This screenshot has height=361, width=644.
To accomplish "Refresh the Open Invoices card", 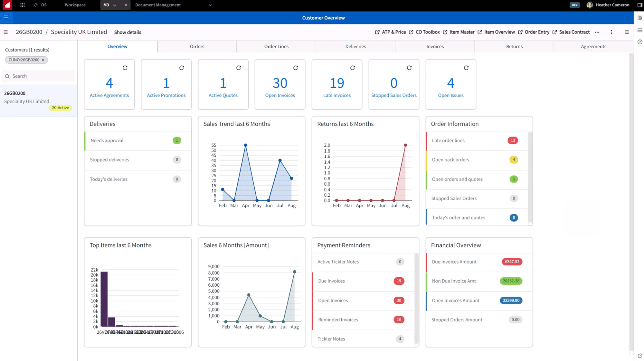I will (x=296, y=68).
